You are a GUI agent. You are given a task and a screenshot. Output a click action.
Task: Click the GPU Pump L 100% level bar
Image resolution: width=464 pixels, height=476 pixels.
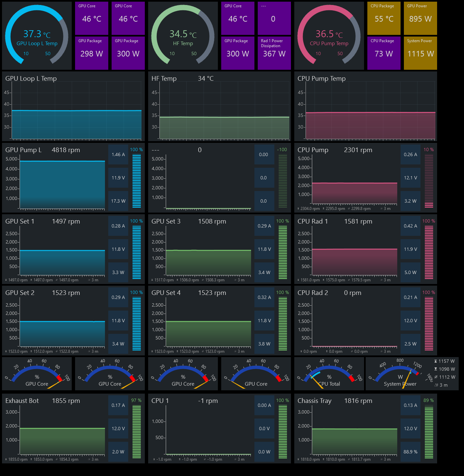click(137, 181)
